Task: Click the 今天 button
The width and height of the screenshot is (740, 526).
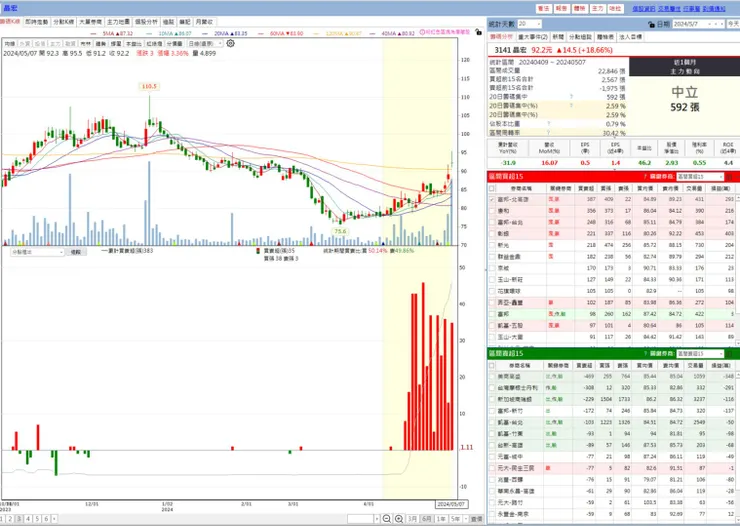Action: pos(733,24)
